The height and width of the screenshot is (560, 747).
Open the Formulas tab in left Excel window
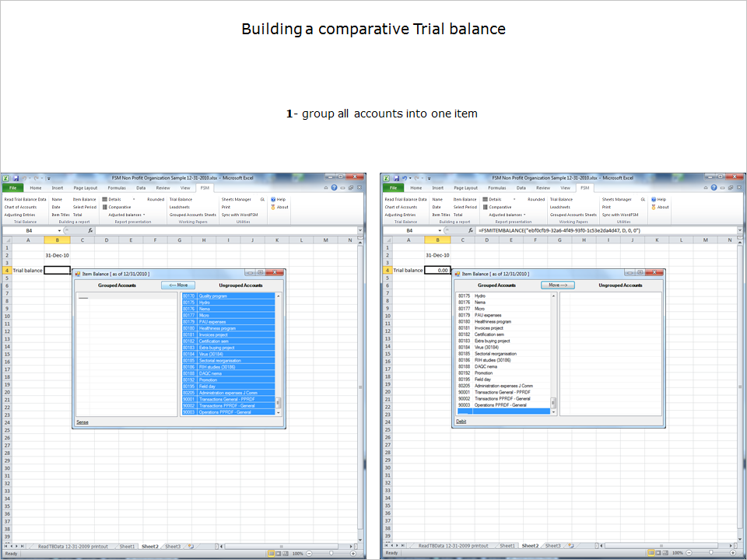coord(117,187)
